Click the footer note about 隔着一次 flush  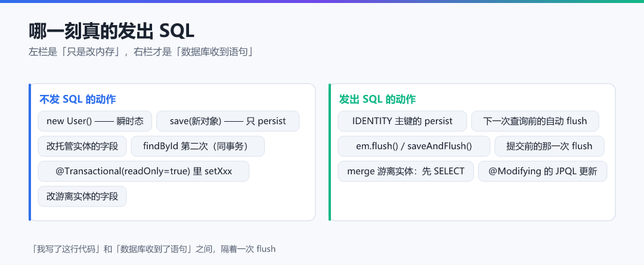tap(153, 249)
